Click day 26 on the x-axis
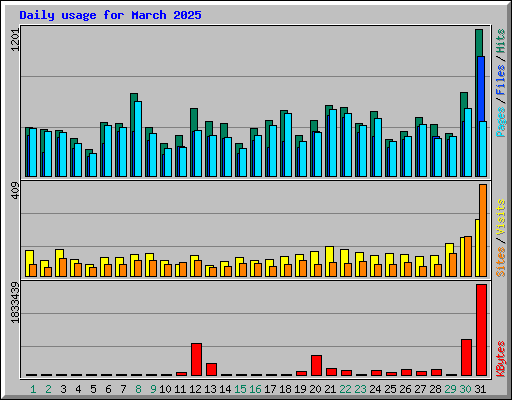Viewport: 512px width, 400px height. tap(405, 389)
